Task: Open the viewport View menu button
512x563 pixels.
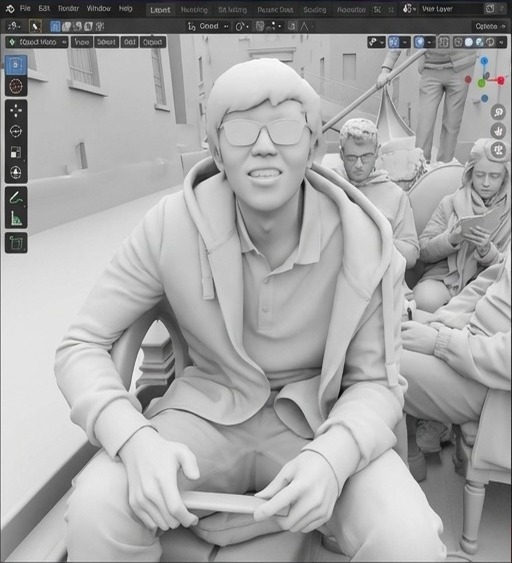Action: tap(82, 42)
